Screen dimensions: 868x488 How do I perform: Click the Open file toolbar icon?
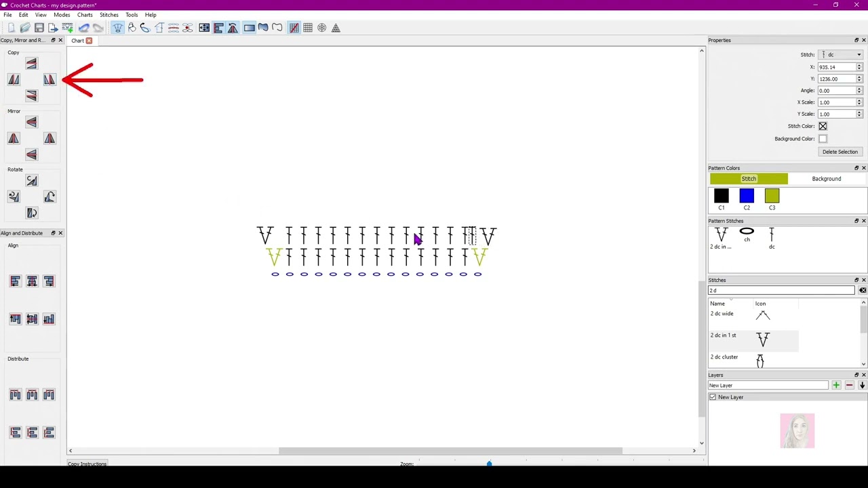tap(25, 28)
